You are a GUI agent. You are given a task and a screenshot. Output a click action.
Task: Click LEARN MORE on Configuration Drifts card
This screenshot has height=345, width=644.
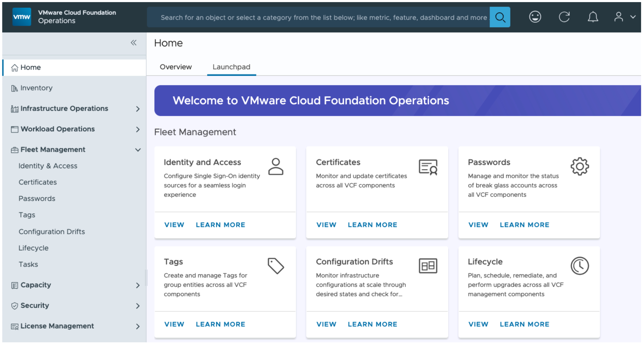tap(372, 324)
